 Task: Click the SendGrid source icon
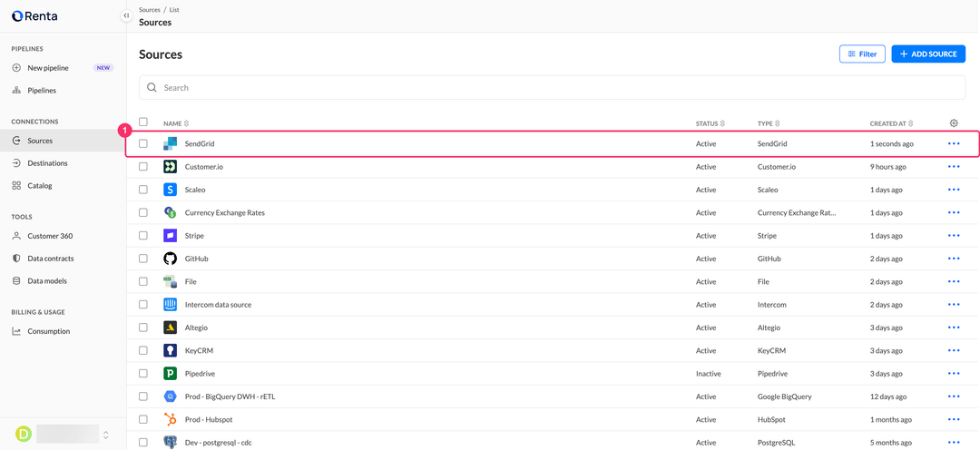pyautogui.click(x=170, y=143)
